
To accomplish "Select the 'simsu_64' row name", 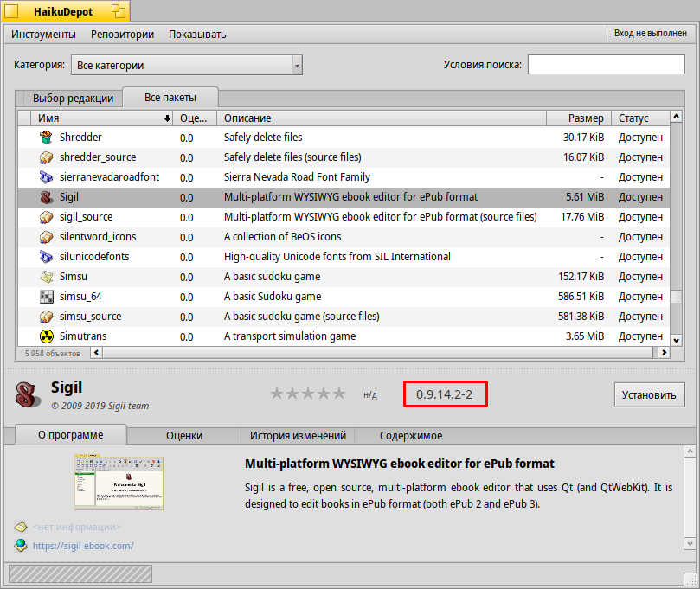I will [80, 297].
